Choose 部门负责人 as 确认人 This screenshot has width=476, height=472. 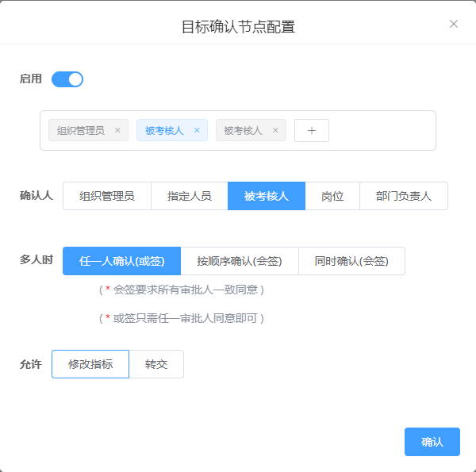tap(403, 196)
